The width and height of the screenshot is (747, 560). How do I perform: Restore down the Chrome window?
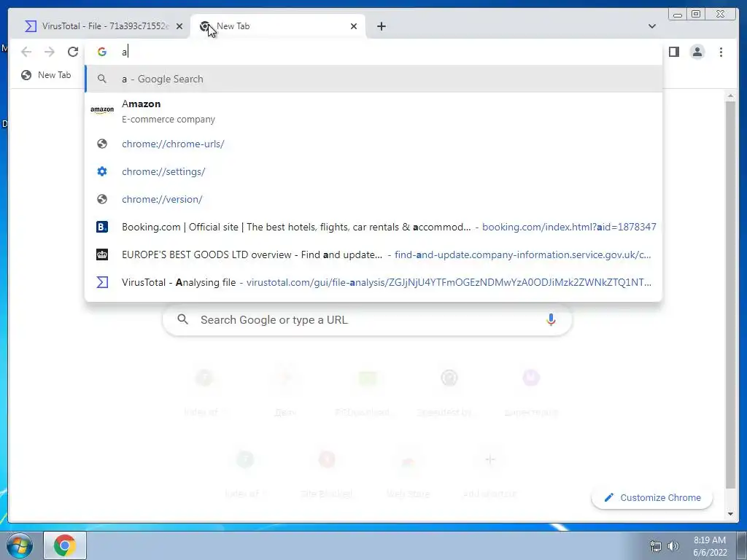[695, 15]
